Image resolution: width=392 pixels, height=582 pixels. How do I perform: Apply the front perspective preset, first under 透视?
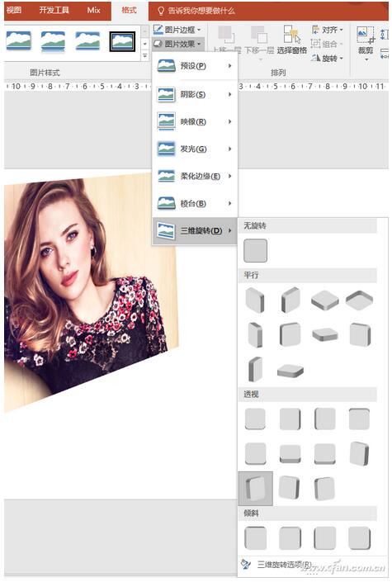[x=255, y=419]
